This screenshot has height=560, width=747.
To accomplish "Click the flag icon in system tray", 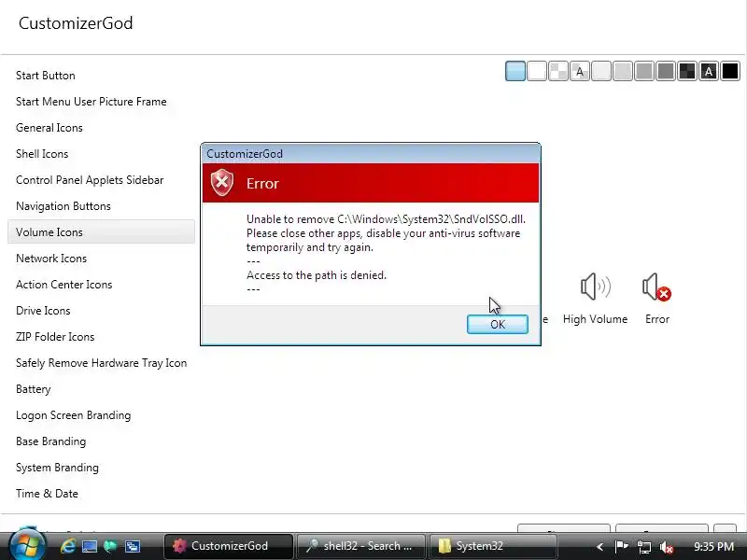I will pyautogui.click(x=621, y=546).
